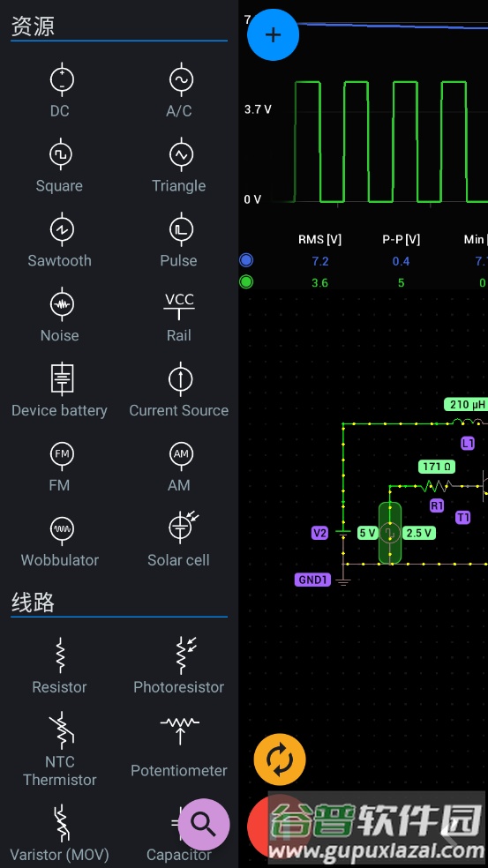Image resolution: width=488 pixels, height=868 pixels.
Task: Tap the orange refresh cycle button
Action: pyautogui.click(x=280, y=759)
